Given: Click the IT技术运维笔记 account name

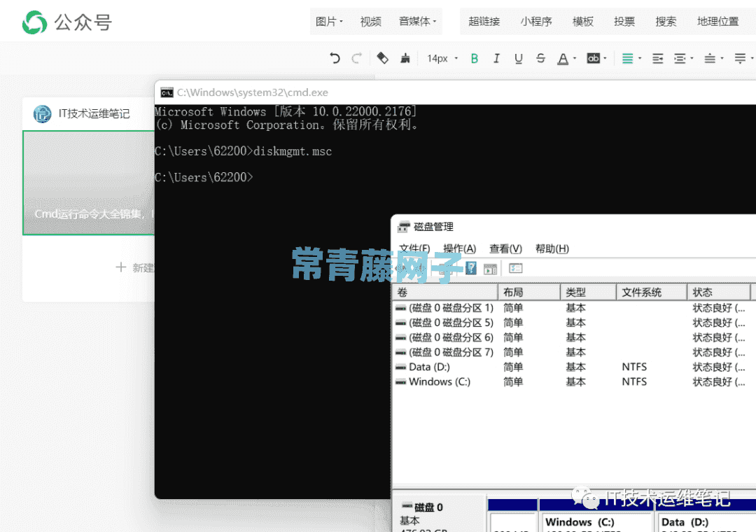Looking at the screenshot, I should click(x=94, y=114).
